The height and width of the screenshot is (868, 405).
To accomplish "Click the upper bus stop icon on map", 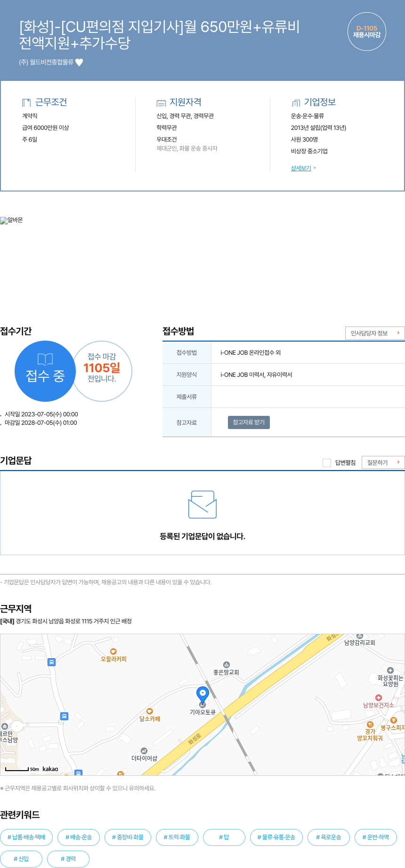I will click(x=52, y=662).
